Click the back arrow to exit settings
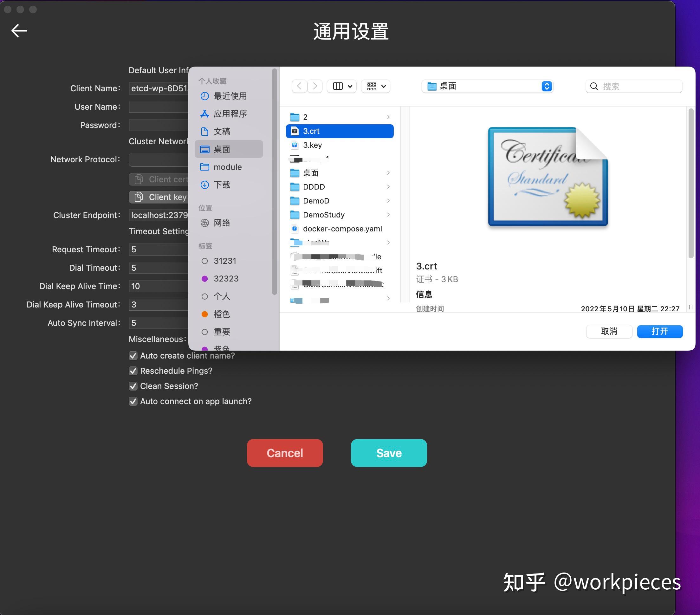Viewport: 700px width, 615px height. [19, 31]
